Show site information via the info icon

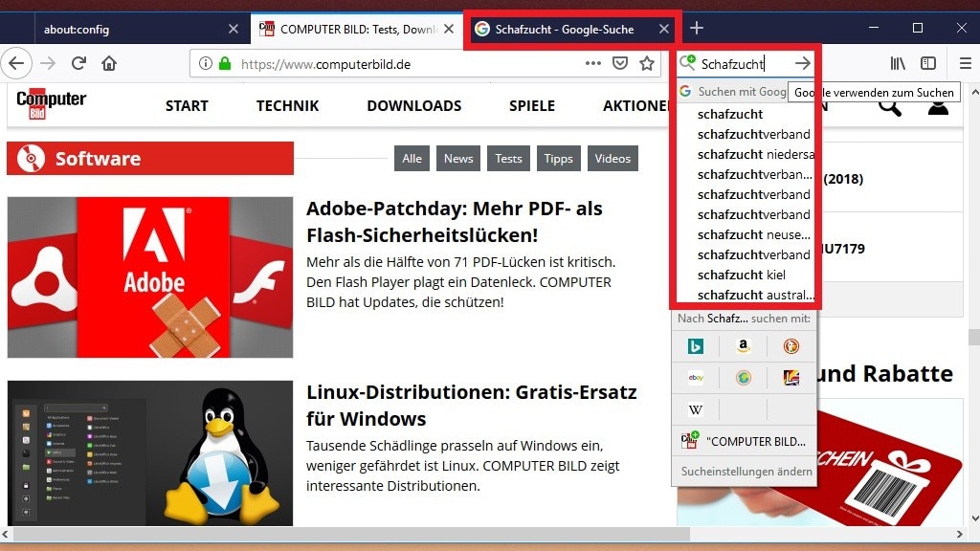[x=205, y=63]
